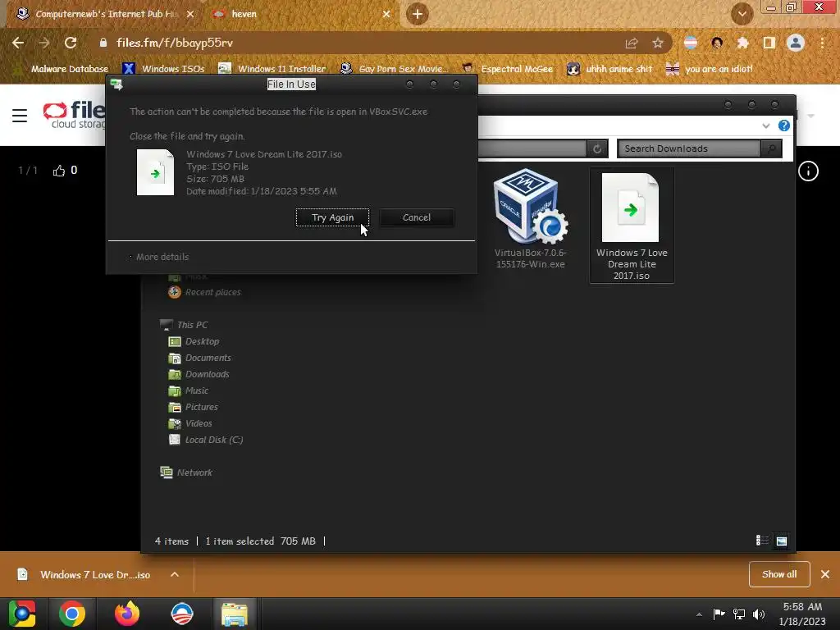Open Documents folder in navigation pane

tap(200, 358)
